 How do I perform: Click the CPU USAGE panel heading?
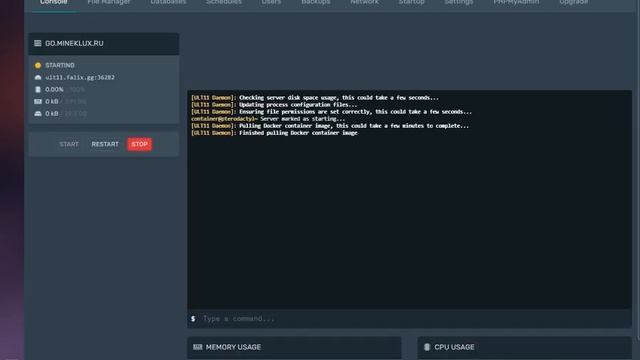point(454,347)
